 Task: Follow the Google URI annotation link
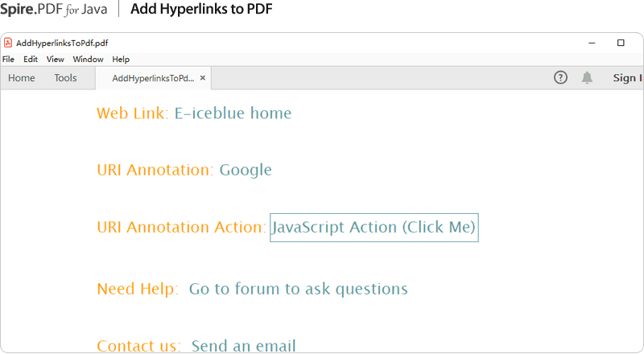(x=246, y=170)
